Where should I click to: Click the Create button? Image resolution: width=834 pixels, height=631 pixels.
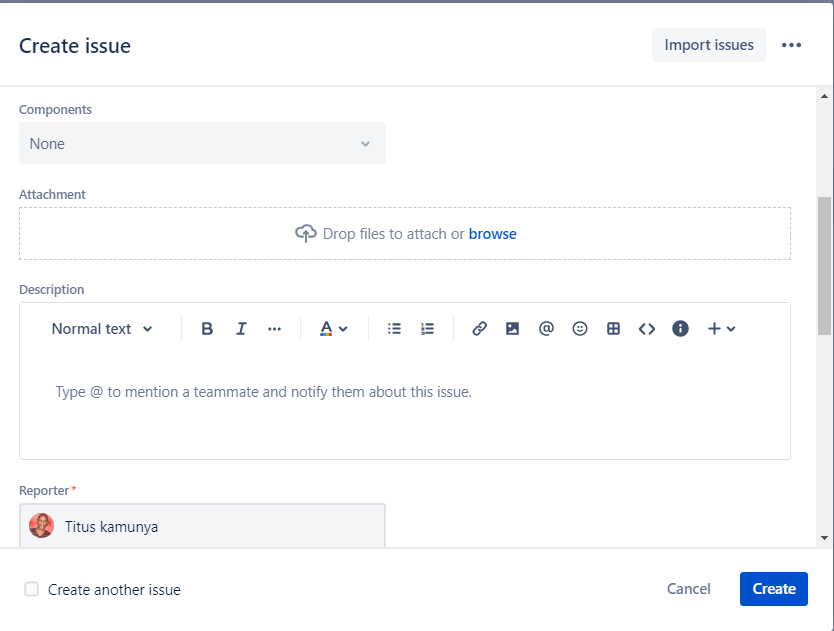pyautogui.click(x=774, y=589)
